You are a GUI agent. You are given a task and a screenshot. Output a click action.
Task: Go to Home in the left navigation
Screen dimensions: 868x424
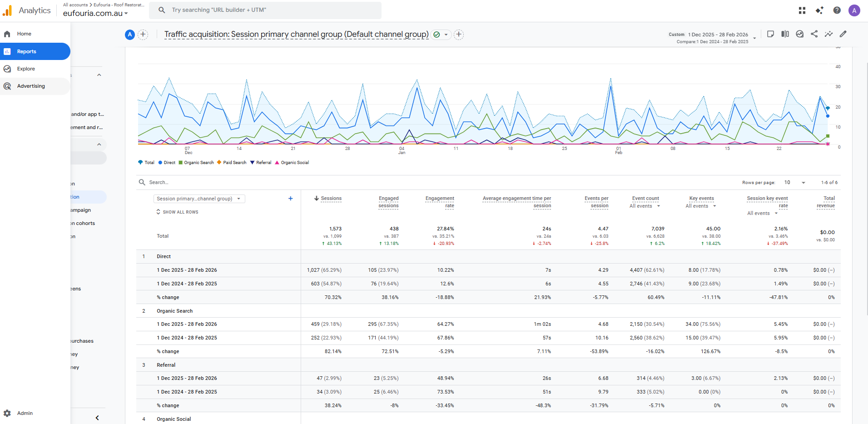[x=35, y=34]
